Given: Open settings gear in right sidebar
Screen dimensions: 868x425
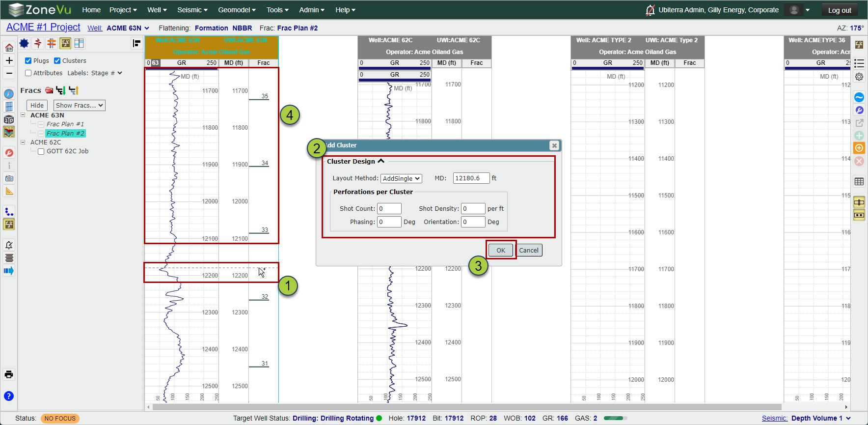Looking at the screenshot, I should 859,77.
